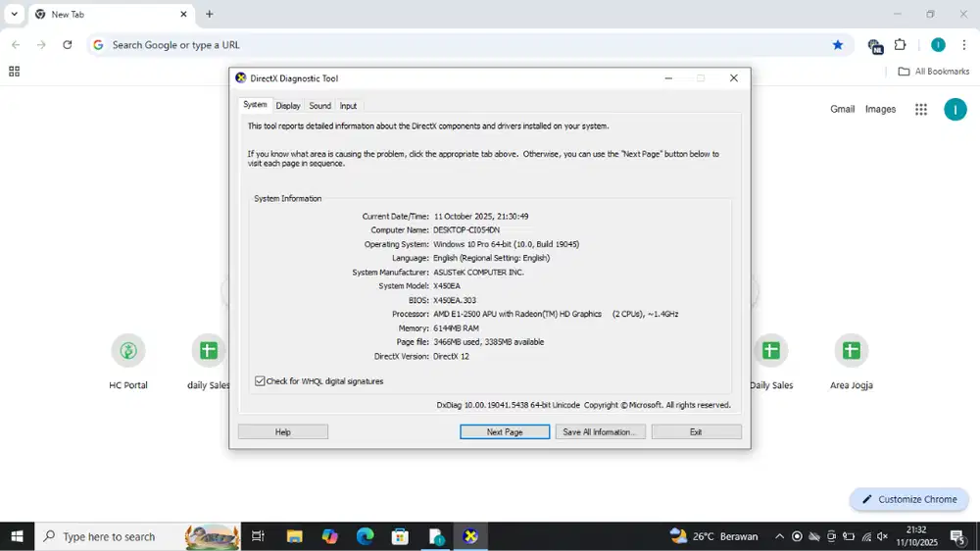
Task: Click the bookmark star icon
Action: coord(838,45)
